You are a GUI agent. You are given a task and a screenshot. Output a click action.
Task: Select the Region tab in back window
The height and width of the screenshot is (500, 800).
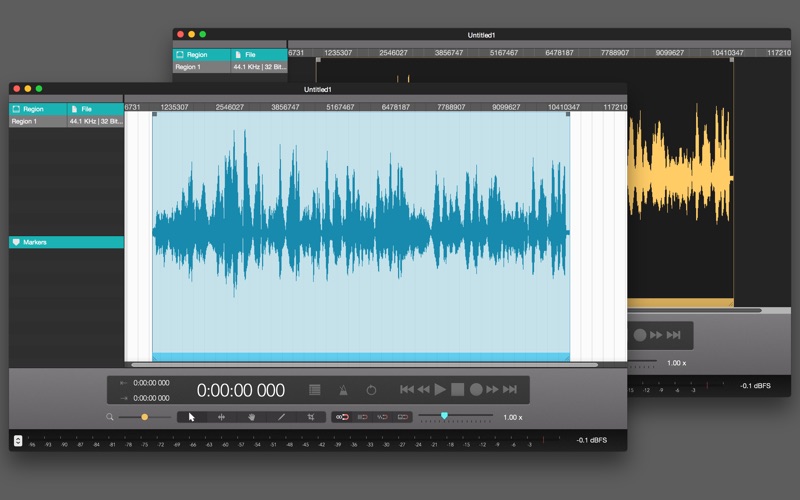(201, 55)
